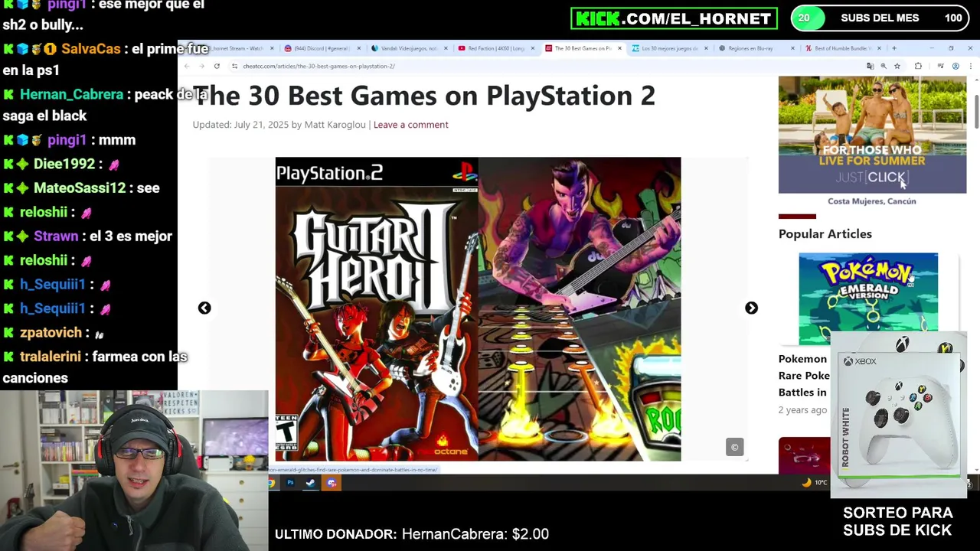Click the Guitar Hero II cover image

pos(377,309)
